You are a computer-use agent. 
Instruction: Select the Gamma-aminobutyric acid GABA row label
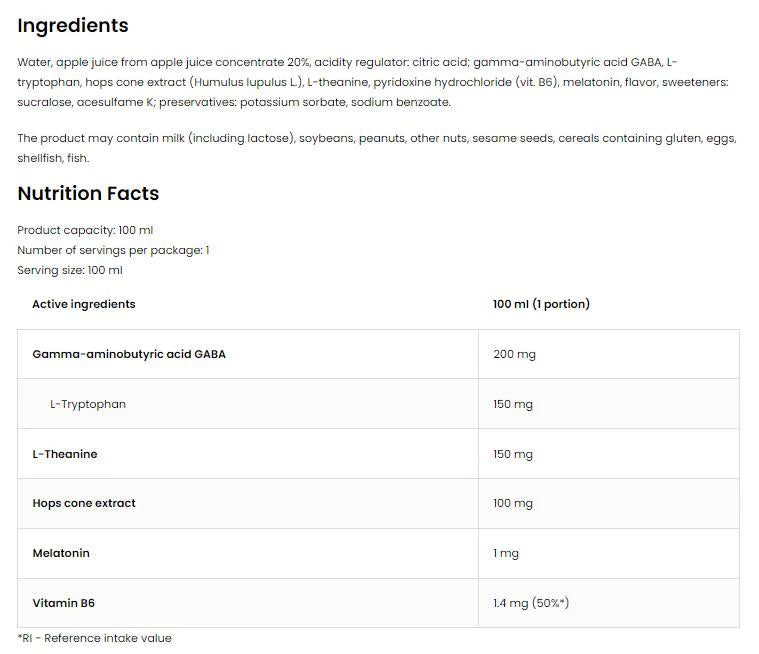coord(129,354)
